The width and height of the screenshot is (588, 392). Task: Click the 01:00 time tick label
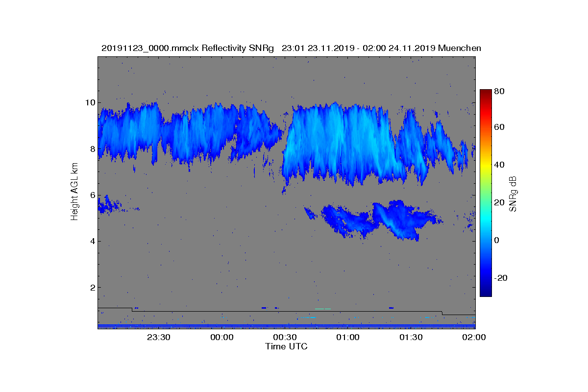pyautogui.click(x=348, y=337)
